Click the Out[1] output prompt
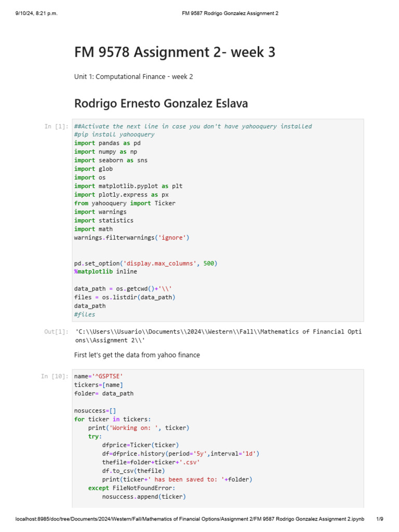 56,331
